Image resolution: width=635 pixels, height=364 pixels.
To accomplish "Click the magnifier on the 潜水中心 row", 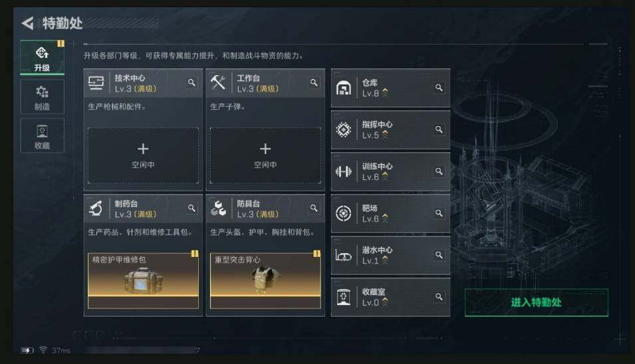I will point(439,255).
